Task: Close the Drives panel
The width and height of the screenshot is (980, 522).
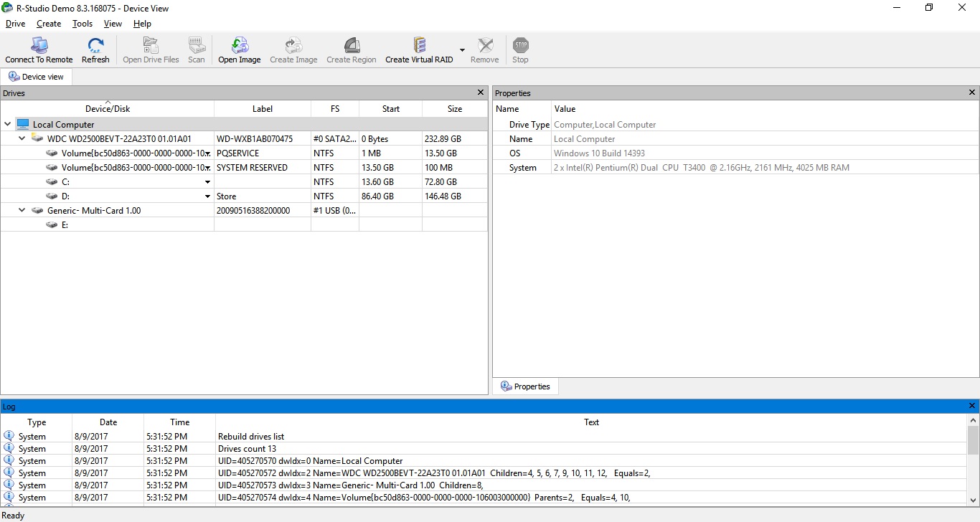Action: 481,92
